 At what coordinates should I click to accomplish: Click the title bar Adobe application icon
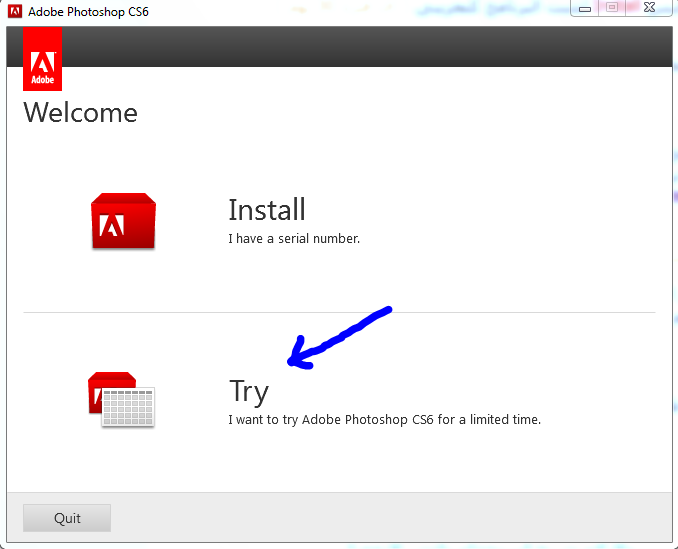click(15, 11)
